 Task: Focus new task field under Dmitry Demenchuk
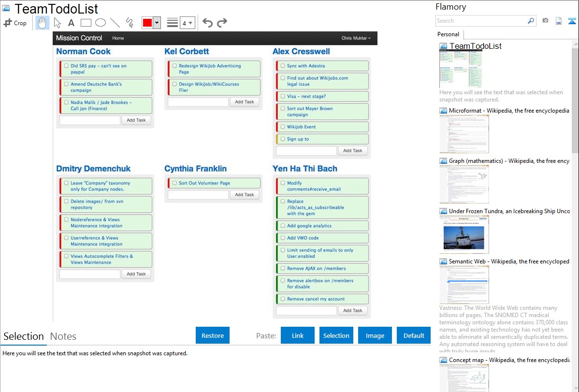[x=90, y=274]
